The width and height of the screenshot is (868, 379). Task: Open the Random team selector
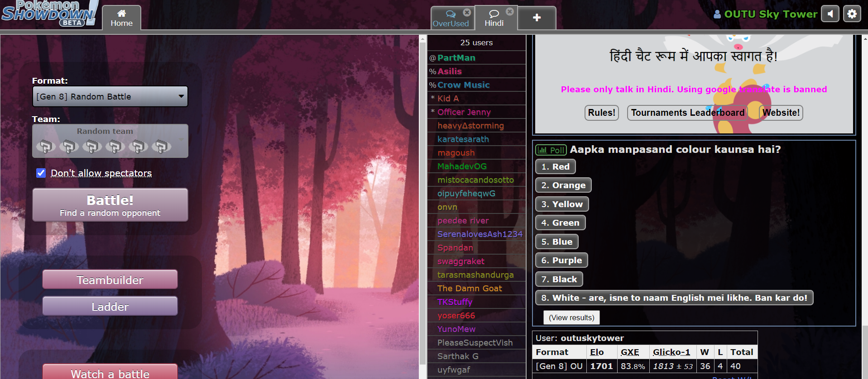(x=110, y=141)
